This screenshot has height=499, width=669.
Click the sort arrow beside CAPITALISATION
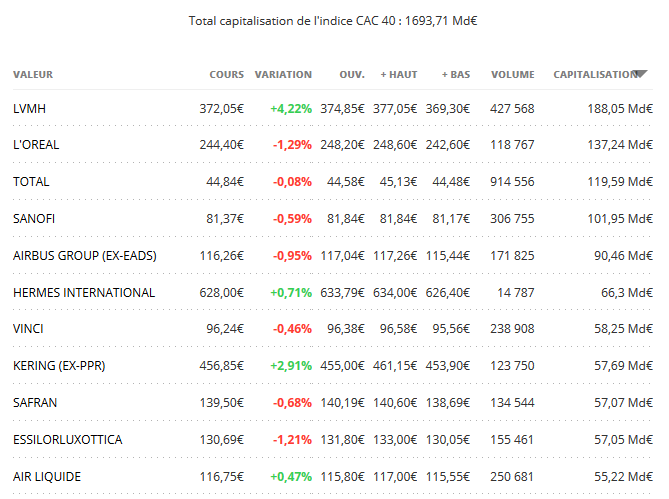click(640, 74)
